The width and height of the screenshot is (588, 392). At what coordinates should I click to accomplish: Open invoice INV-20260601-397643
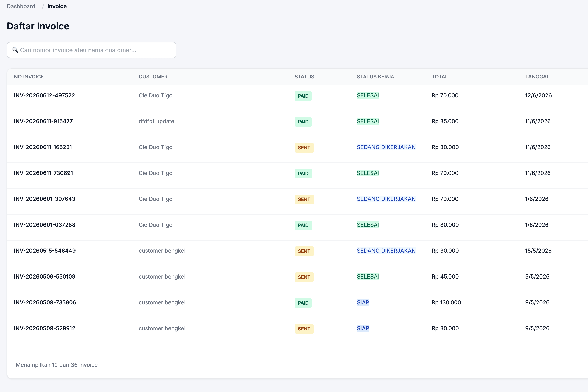coord(45,199)
